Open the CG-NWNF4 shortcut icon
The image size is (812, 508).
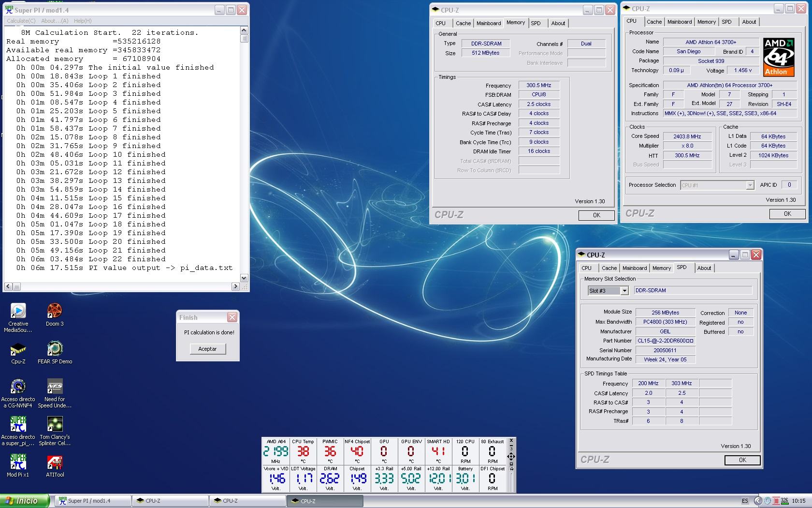pyautogui.click(x=18, y=387)
